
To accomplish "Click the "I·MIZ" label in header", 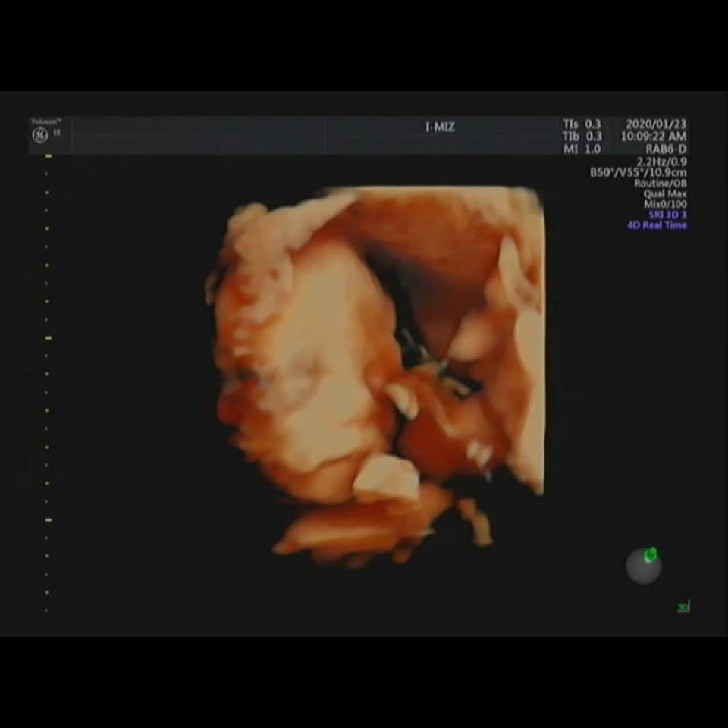I will 440,127.
